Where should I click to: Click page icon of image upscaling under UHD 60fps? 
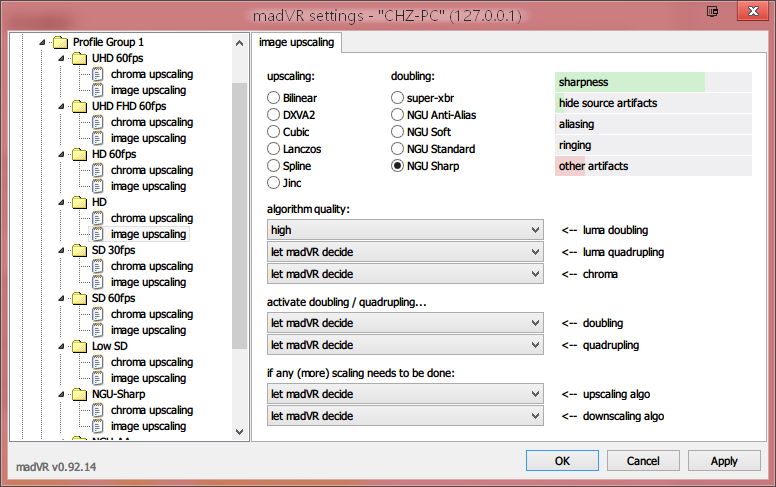coord(98,90)
